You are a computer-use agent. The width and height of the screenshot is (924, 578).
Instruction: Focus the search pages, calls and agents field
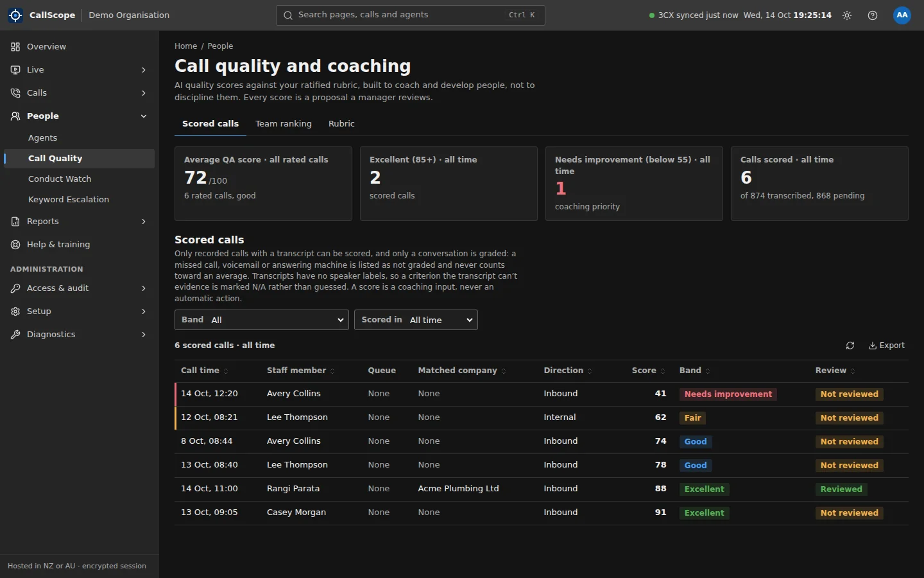411,15
